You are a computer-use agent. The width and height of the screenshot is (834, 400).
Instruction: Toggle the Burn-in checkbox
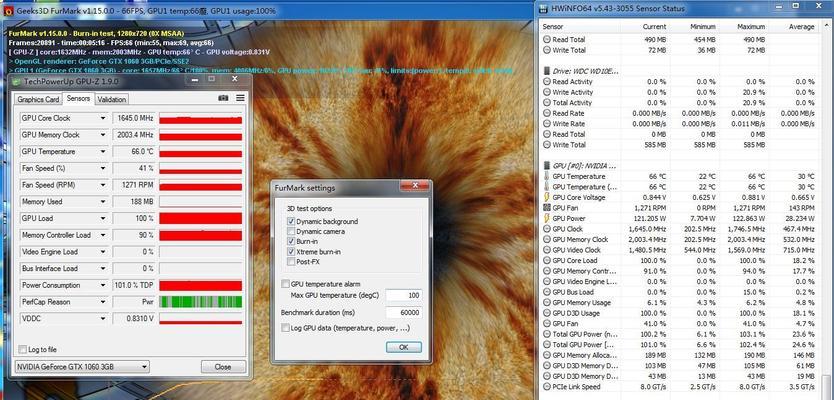[290, 241]
